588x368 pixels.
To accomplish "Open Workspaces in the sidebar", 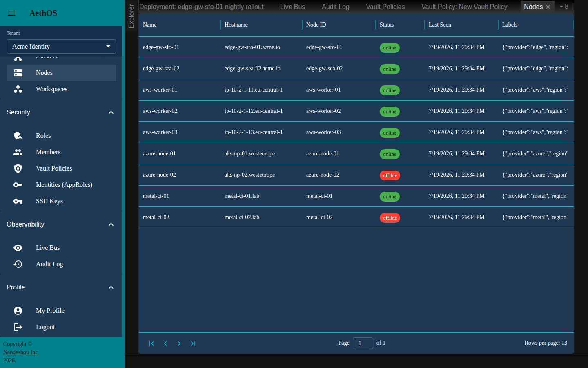I will [61, 89].
